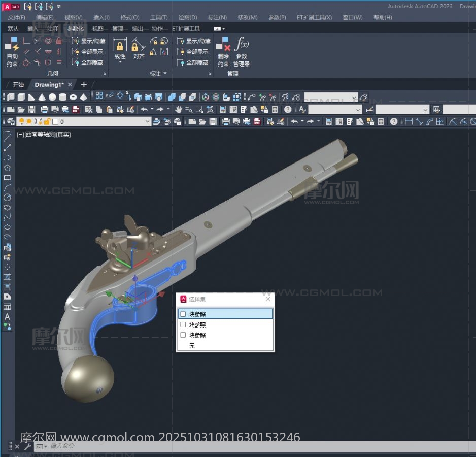The image size is (476, 457).
Task: Expand the Linear (线性) constraint dropdown
Action: pyautogui.click(x=120, y=62)
